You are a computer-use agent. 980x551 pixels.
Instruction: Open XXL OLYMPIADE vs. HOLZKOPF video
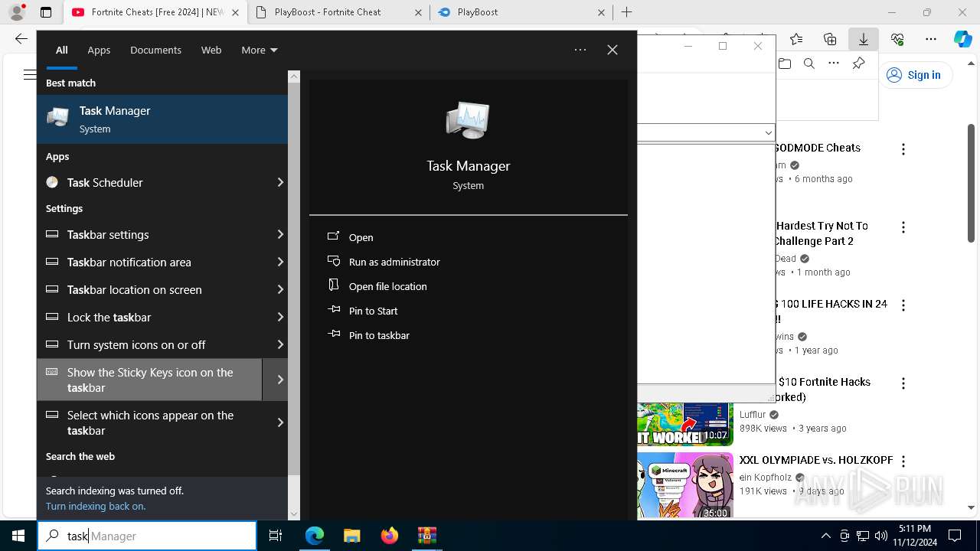816,460
